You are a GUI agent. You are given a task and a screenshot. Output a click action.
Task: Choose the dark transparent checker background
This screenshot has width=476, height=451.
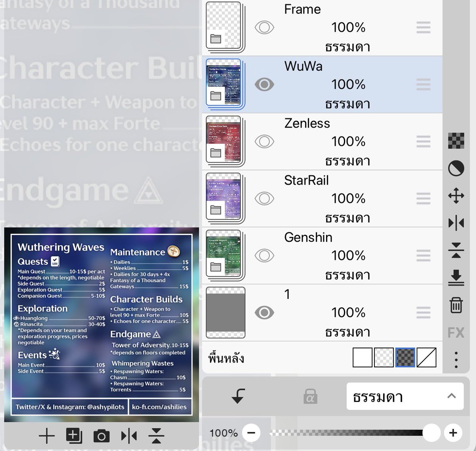[x=405, y=357]
